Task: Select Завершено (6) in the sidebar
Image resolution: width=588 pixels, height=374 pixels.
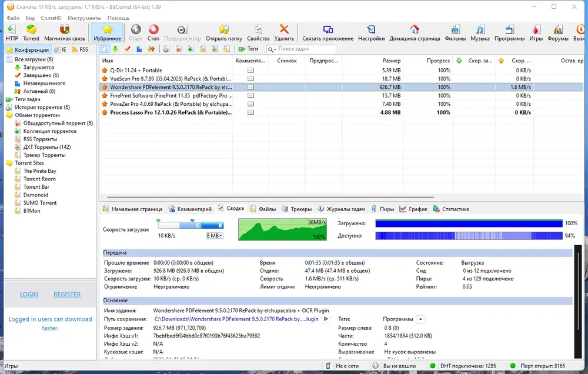Action: pyautogui.click(x=41, y=75)
